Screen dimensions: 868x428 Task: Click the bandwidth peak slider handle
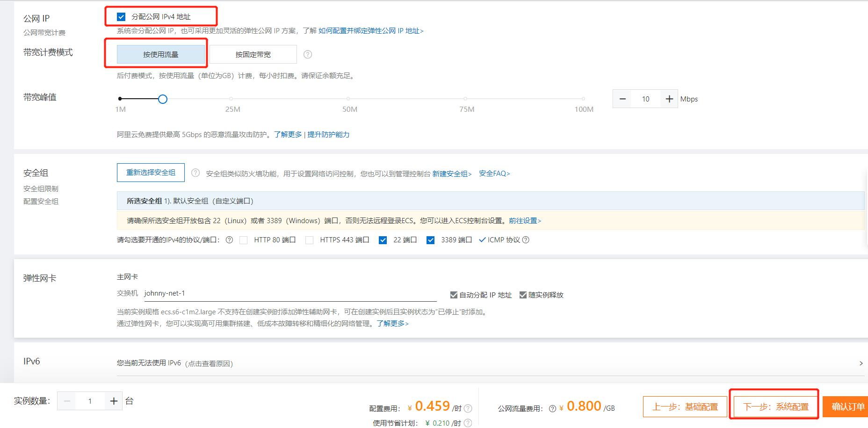[x=162, y=99]
